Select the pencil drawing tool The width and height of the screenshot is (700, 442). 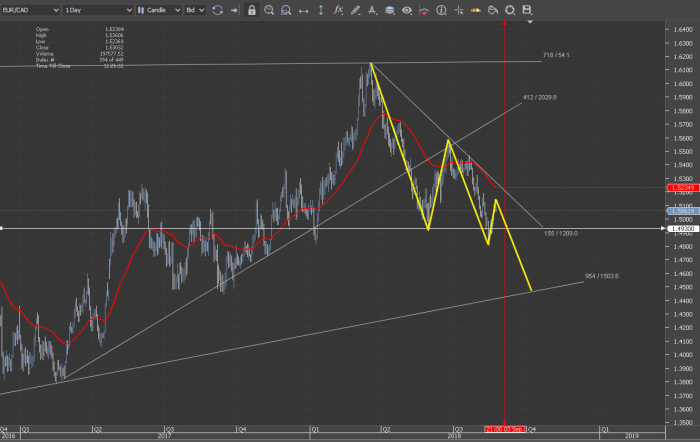pyautogui.click(x=355, y=10)
